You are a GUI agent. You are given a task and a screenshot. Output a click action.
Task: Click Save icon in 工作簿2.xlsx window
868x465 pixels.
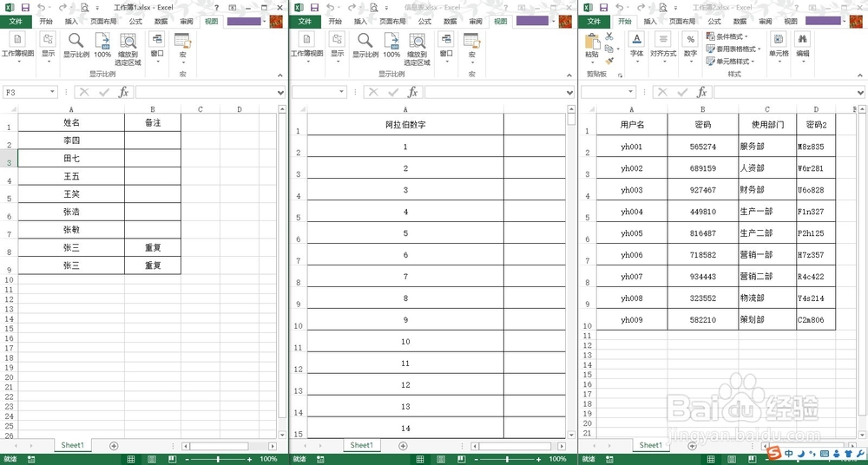603,8
